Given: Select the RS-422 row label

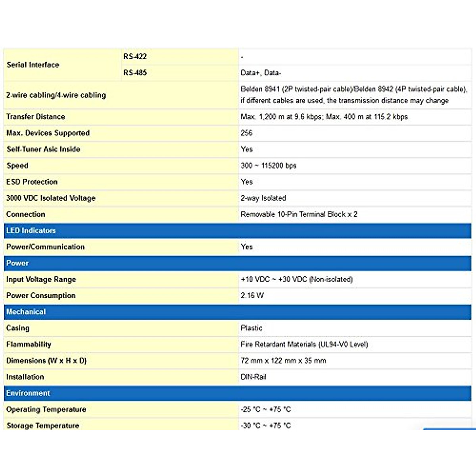Looking at the screenshot, I should (135, 56).
